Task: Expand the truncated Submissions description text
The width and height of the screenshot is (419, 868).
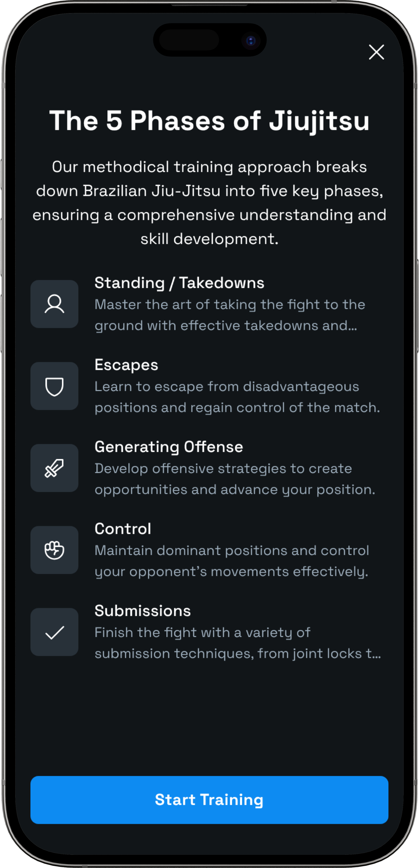Action: (237, 643)
